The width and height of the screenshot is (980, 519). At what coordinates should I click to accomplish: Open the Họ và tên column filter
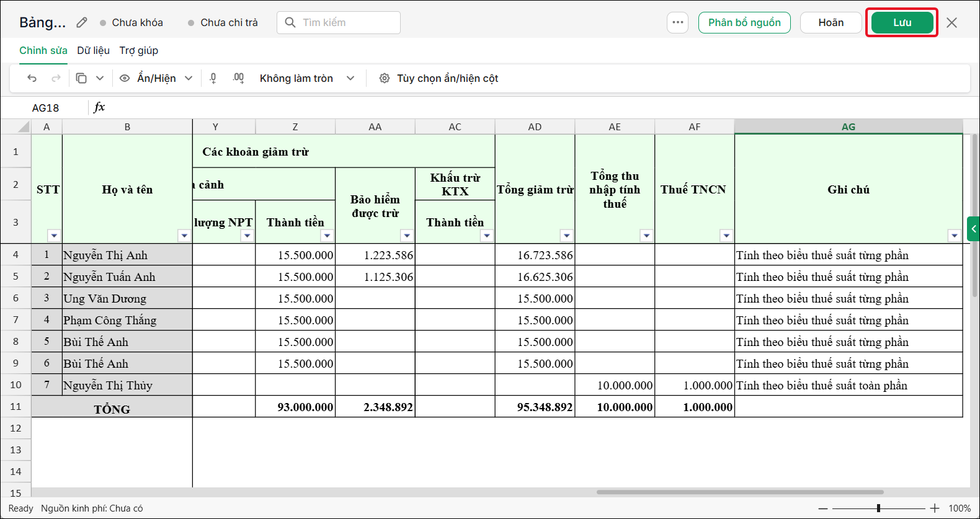[184, 236]
